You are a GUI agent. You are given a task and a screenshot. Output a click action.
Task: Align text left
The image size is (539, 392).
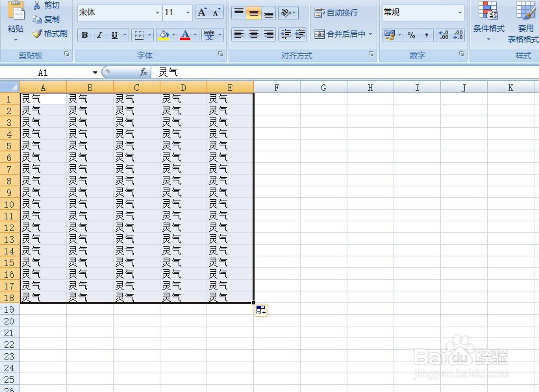(238, 34)
